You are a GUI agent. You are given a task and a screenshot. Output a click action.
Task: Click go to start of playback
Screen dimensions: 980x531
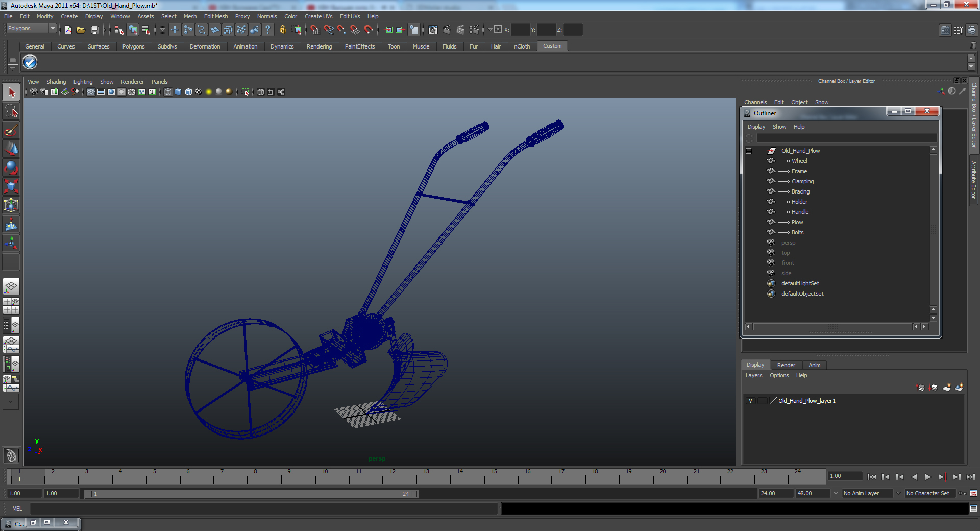[x=872, y=477]
